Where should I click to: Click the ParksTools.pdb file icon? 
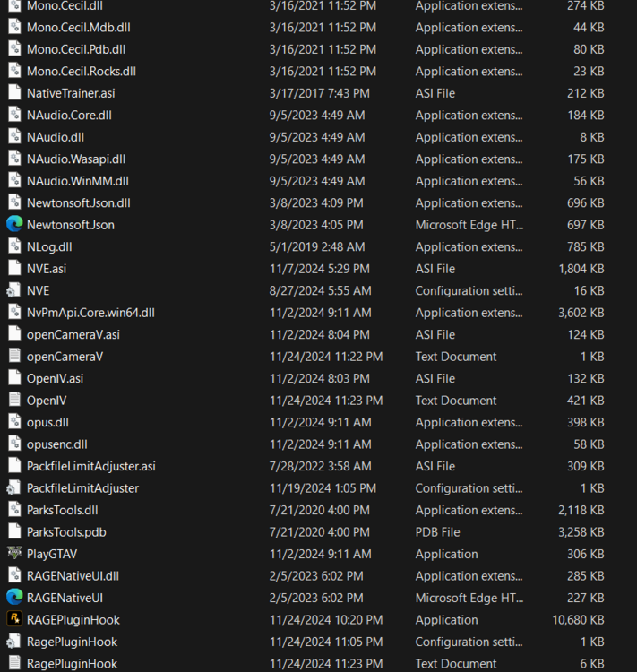[x=14, y=532]
